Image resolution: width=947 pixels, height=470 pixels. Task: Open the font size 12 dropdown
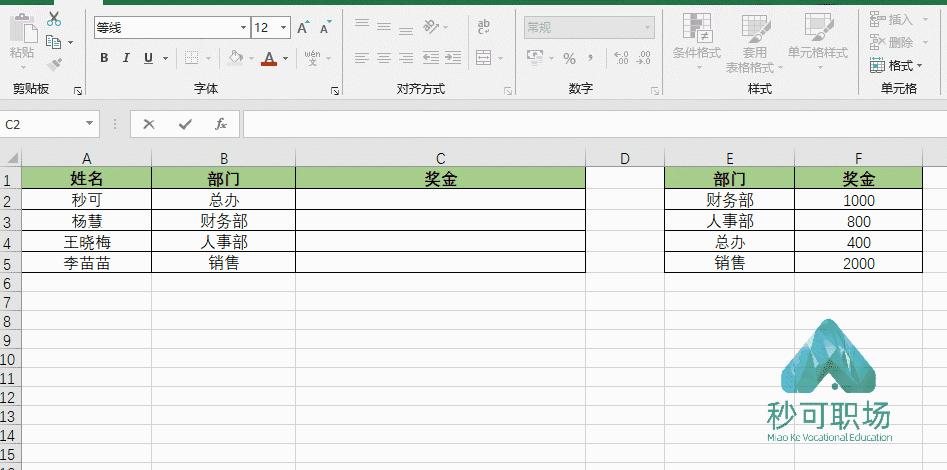pos(283,28)
